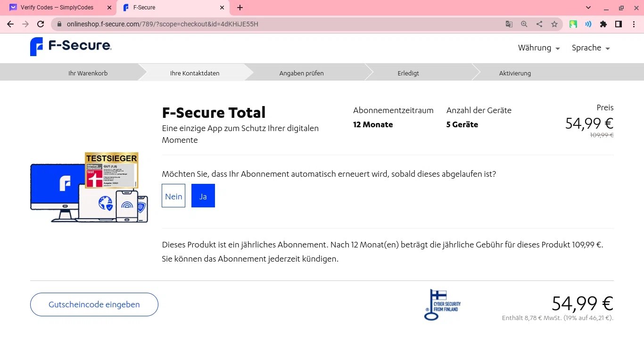Click the Testsieger award badge
The width and height of the screenshot is (644, 362).
[x=112, y=170]
